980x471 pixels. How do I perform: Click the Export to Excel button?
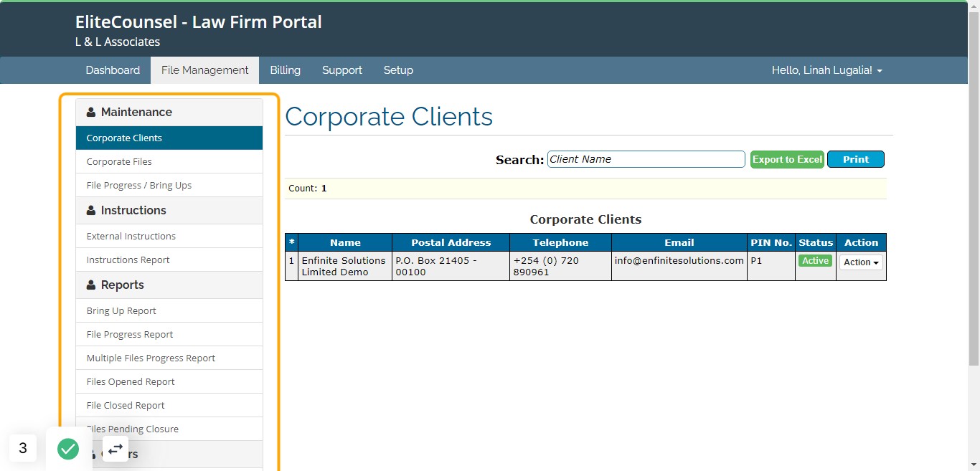coord(787,159)
